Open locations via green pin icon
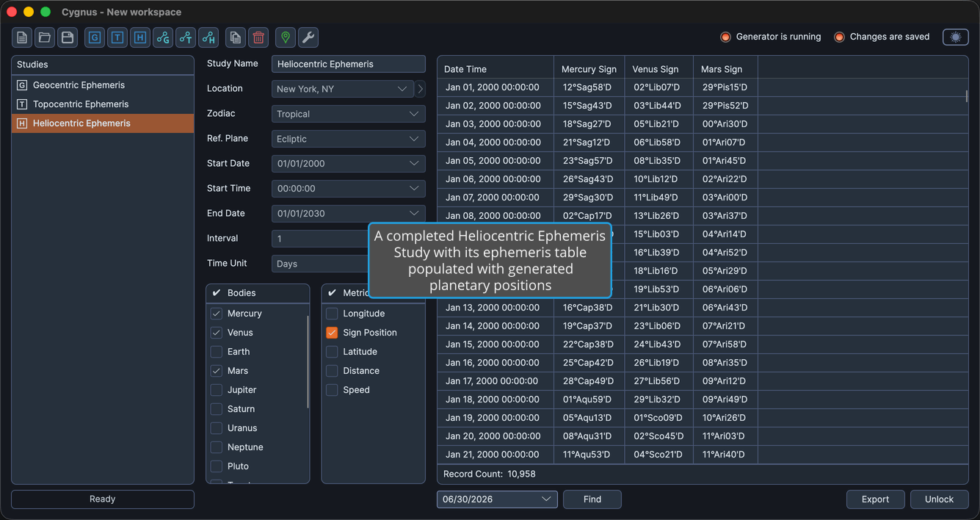This screenshot has width=980, height=520. pyautogui.click(x=286, y=37)
